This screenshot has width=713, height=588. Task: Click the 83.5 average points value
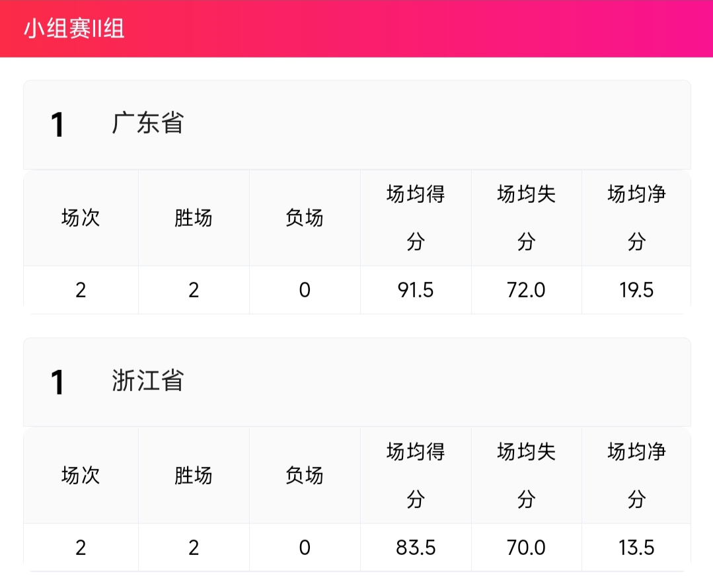[x=416, y=548]
